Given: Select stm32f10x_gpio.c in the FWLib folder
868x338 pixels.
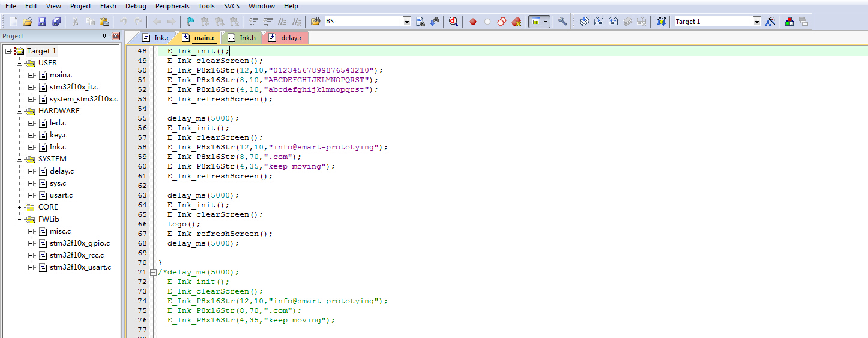Looking at the screenshot, I should point(79,243).
